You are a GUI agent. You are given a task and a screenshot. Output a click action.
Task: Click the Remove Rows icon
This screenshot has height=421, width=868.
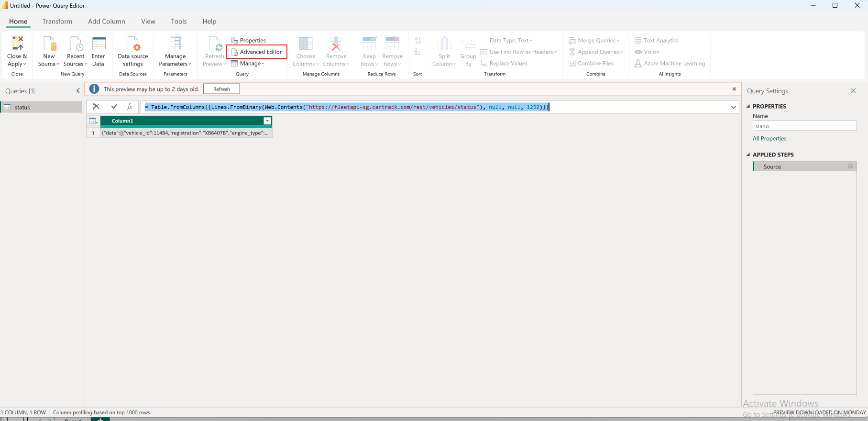coord(392,44)
